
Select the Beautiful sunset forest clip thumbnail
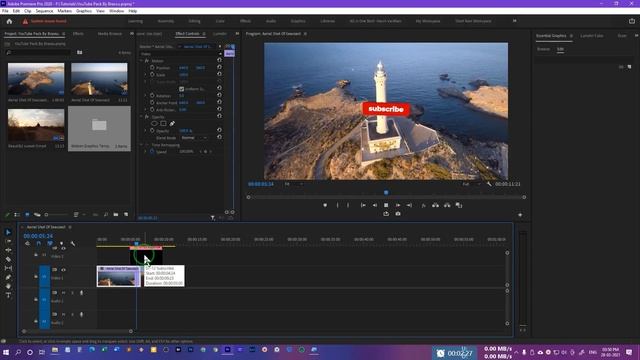(x=36, y=125)
